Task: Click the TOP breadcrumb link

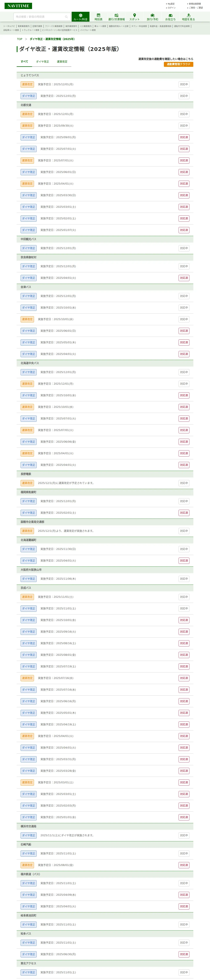Action: (19, 39)
